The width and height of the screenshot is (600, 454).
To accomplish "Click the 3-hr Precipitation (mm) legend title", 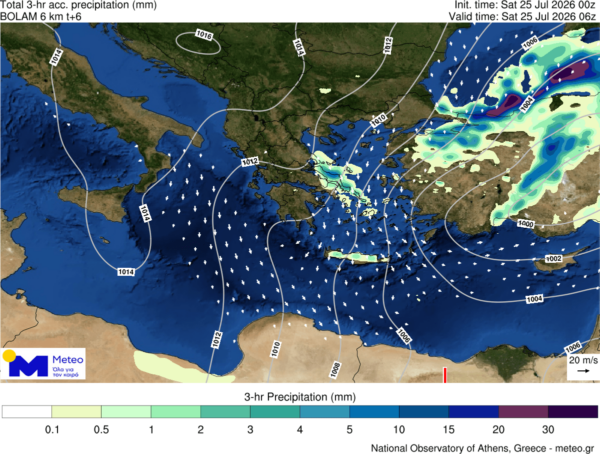I will [x=300, y=397].
